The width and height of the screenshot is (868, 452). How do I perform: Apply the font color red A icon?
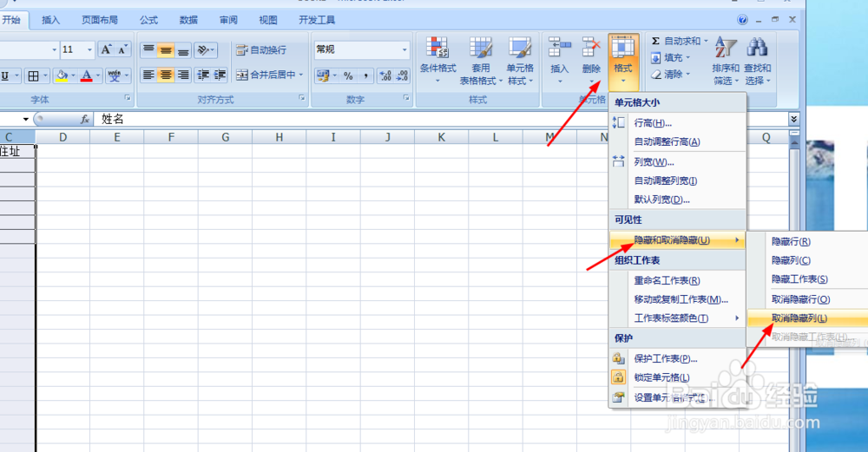[86, 75]
